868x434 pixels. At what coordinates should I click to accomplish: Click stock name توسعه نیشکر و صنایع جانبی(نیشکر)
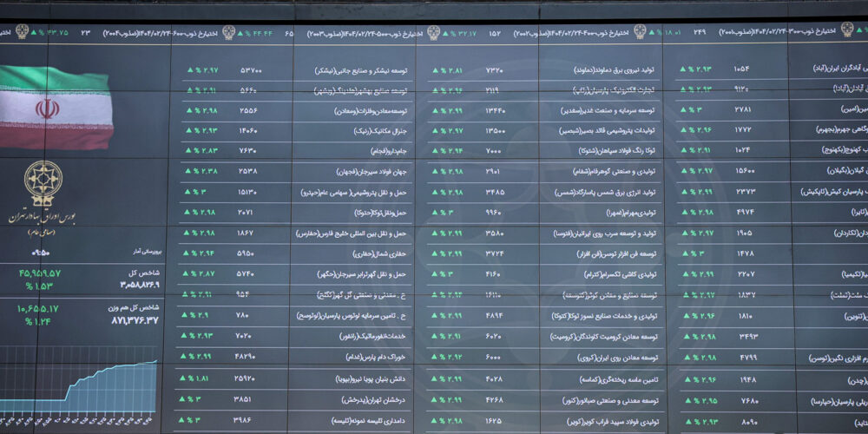(361, 71)
